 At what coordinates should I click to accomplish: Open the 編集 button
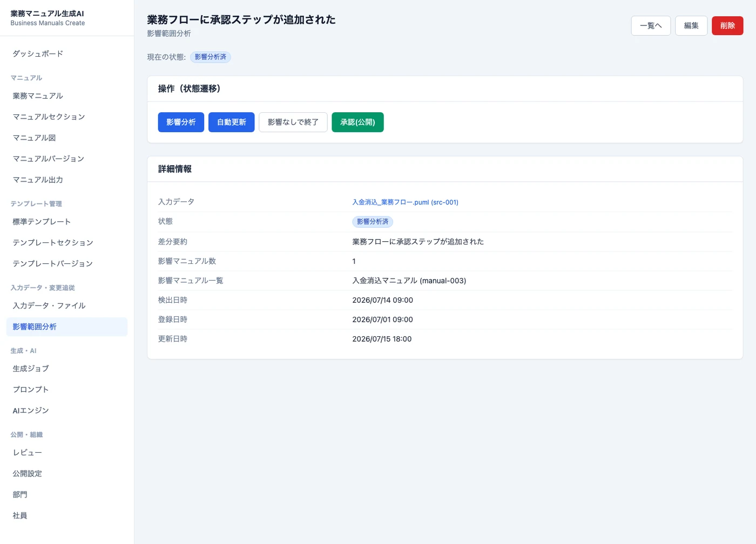click(x=691, y=25)
